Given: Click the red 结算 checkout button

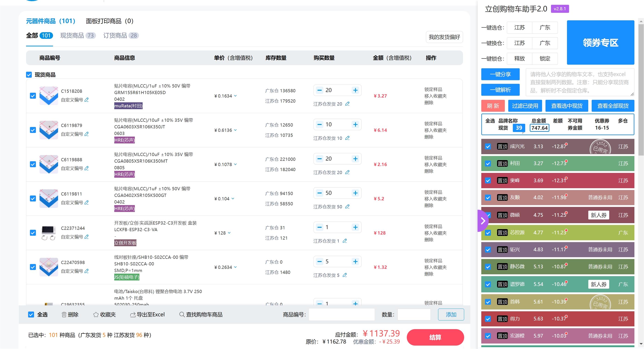Looking at the screenshot, I should 435,337.
